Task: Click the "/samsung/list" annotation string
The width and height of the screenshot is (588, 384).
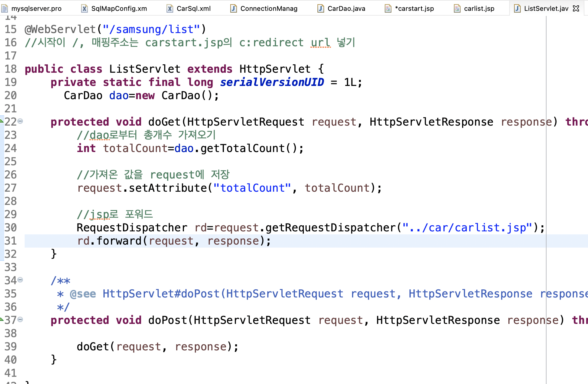Action: point(151,29)
